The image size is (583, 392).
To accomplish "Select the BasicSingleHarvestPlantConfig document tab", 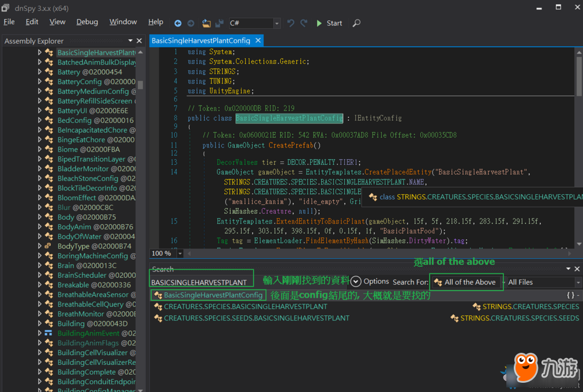I will click(201, 40).
